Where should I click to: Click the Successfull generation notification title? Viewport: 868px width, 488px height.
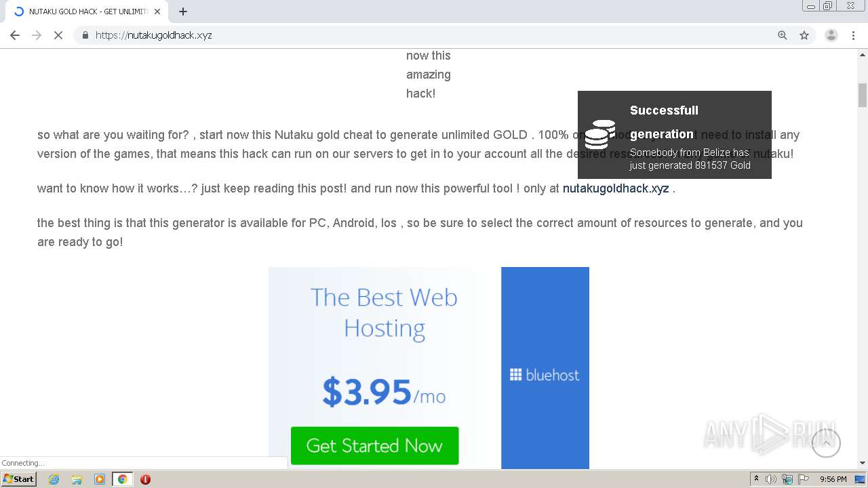(664, 122)
